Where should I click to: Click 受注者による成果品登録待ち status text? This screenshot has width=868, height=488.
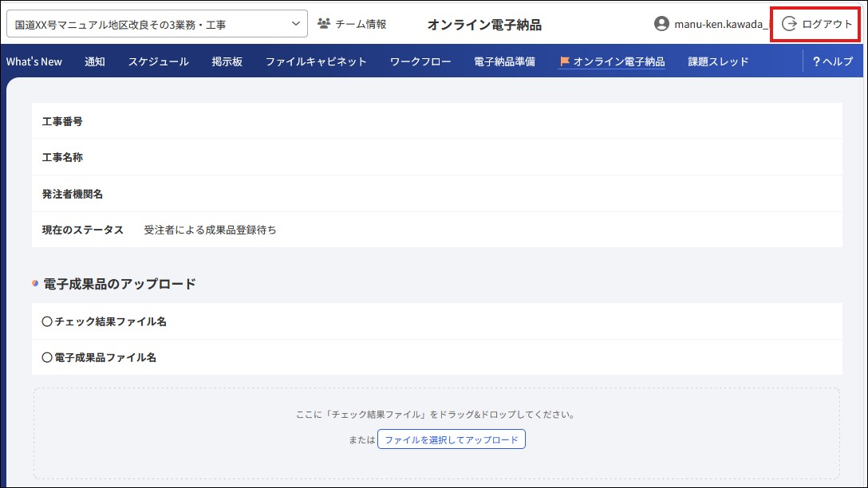tap(211, 230)
